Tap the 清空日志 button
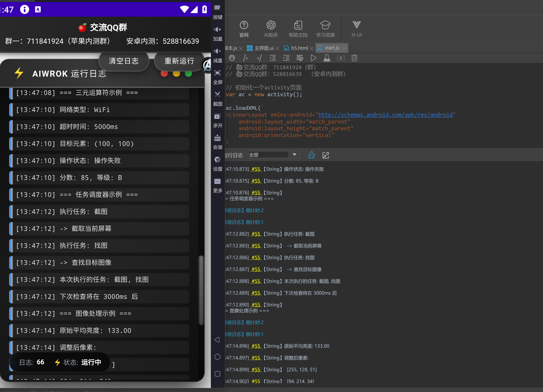543x392 pixels. tap(124, 61)
